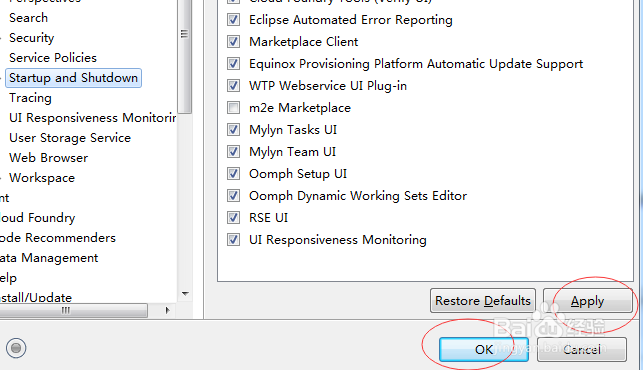Select Startup and Shutdown tree item

click(73, 78)
